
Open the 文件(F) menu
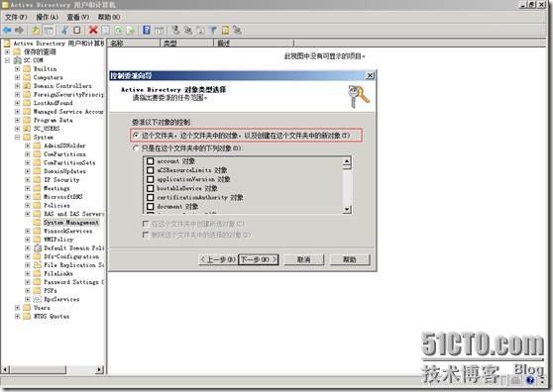click(16, 17)
